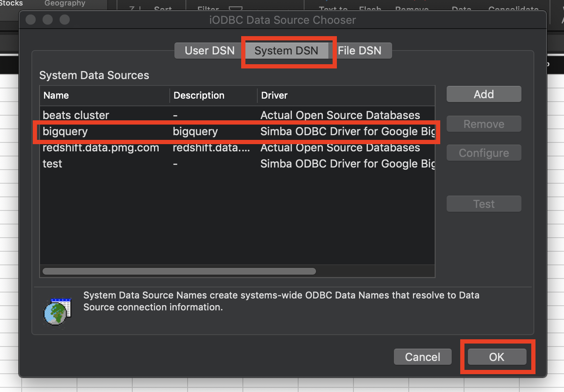Image resolution: width=564 pixels, height=392 pixels.
Task: Click the globe data source icon
Action: coord(57,312)
